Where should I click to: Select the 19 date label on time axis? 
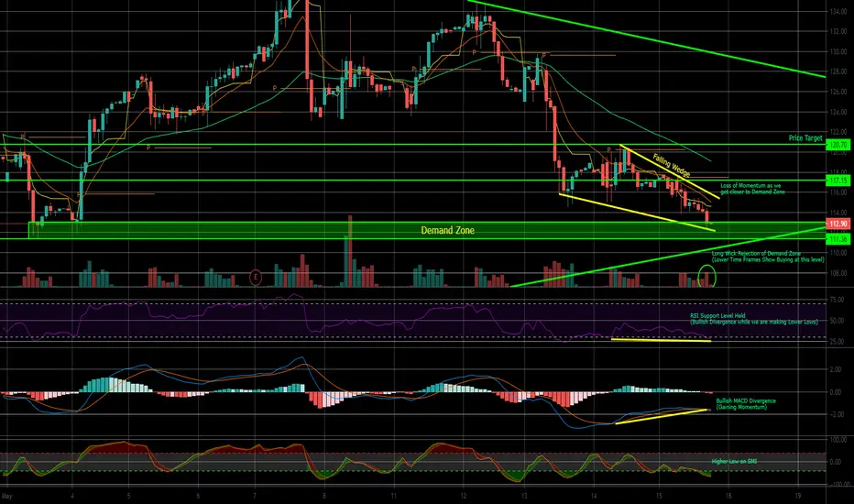[798, 497]
